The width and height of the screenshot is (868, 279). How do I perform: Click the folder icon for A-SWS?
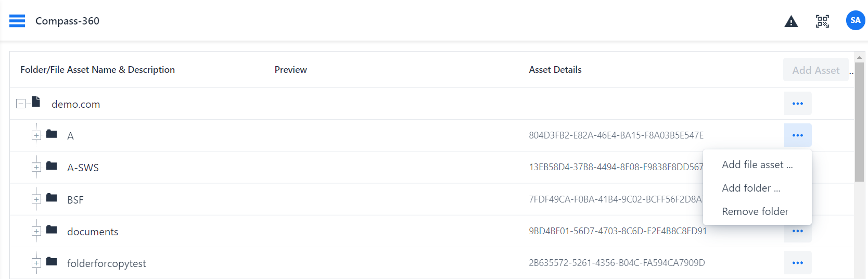tap(52, 166)
